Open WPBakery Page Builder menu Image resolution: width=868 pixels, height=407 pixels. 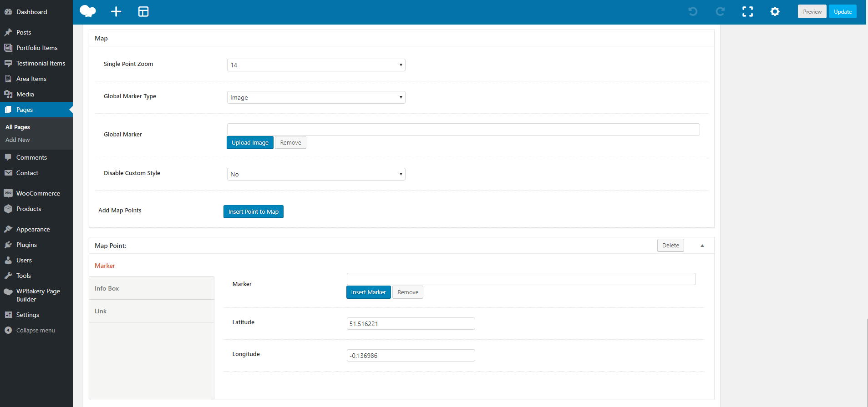[x=36, y=295]
